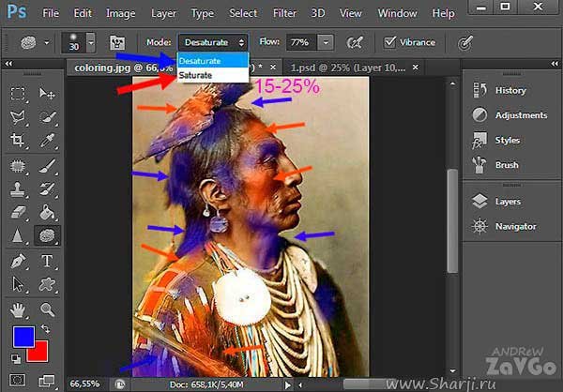
Task: Choose Saturate from the Mode list
Action: [x=196, y=74]
